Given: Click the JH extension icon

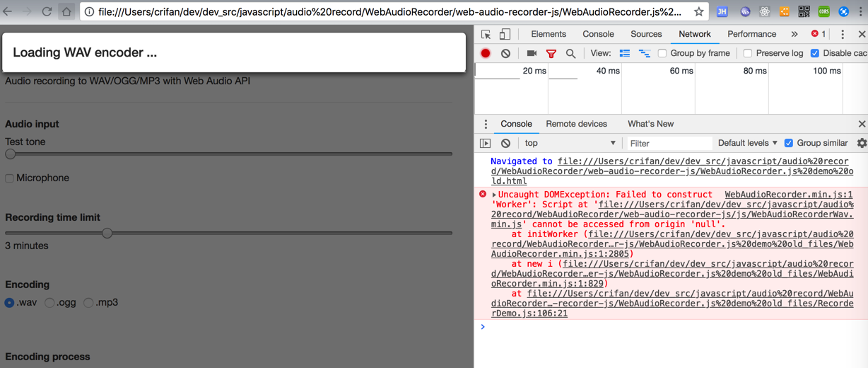Looking at the screenshot, I should (722, 11).
